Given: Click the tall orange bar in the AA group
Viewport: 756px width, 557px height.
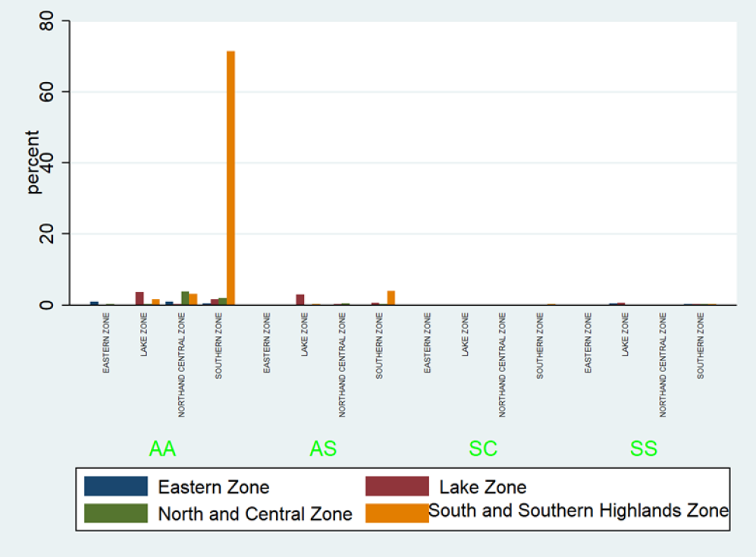Looking at the screenshot, I should (231, 178).
